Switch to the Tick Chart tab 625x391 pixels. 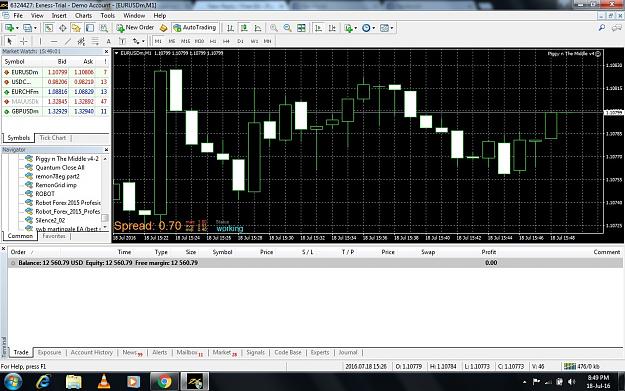coord(53,138)
